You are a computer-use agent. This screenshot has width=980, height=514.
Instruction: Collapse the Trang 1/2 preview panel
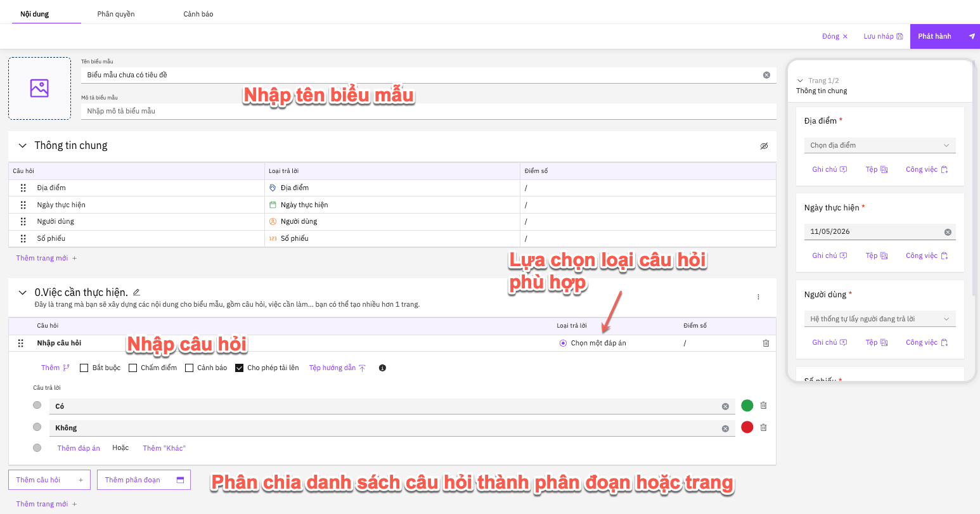(x=800, y=81)
